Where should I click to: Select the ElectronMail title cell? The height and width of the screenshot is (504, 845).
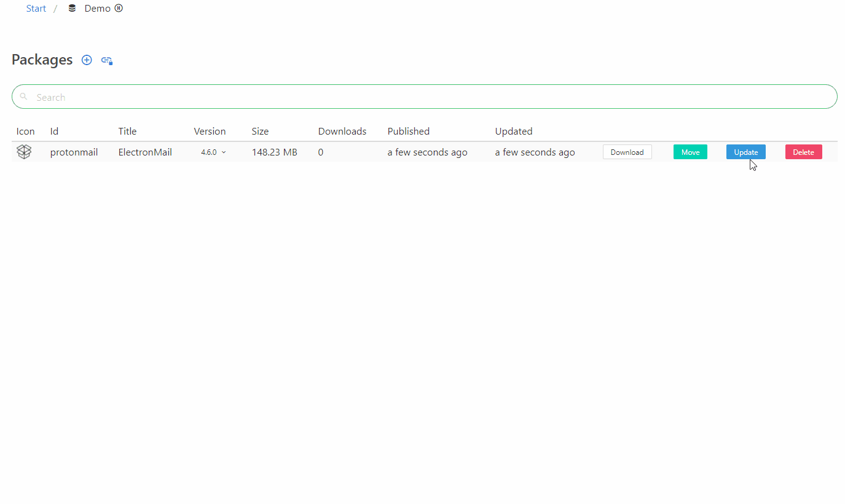click(x=145, y=152)
